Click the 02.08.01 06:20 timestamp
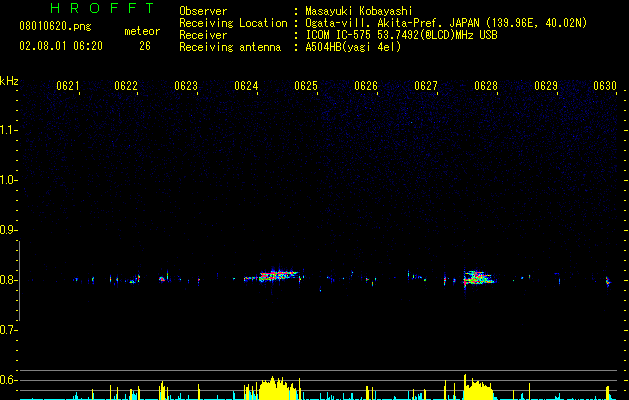Viewport: 629px width, 400px height. click(x=61, y=46)
